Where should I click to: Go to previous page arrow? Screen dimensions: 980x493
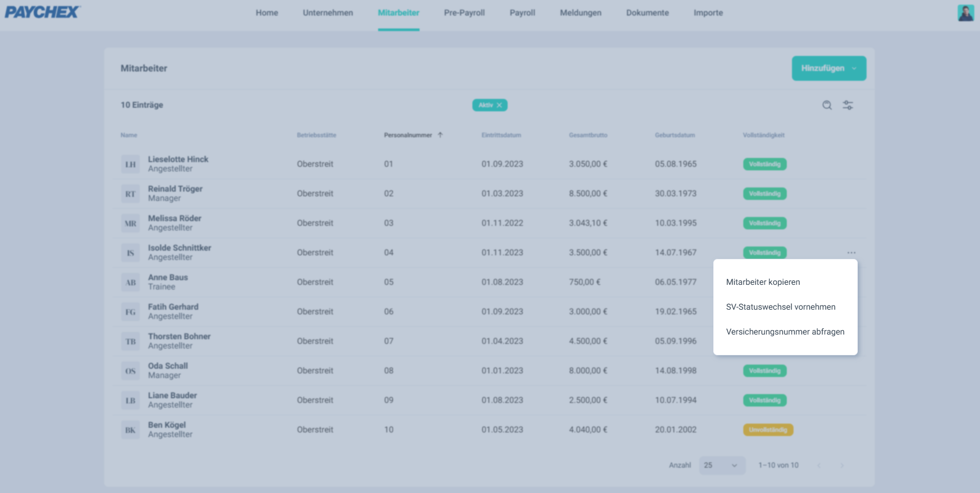click(819, 465)
